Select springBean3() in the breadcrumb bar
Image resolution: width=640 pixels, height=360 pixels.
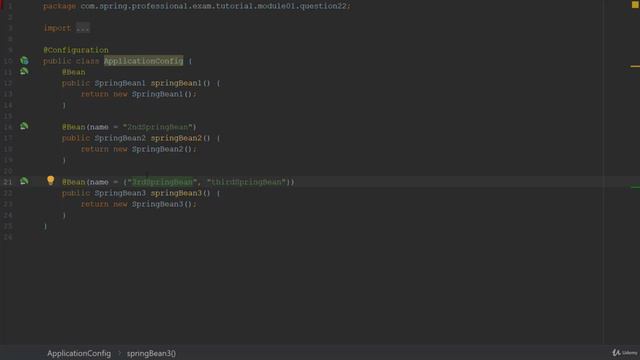point(151,353)
